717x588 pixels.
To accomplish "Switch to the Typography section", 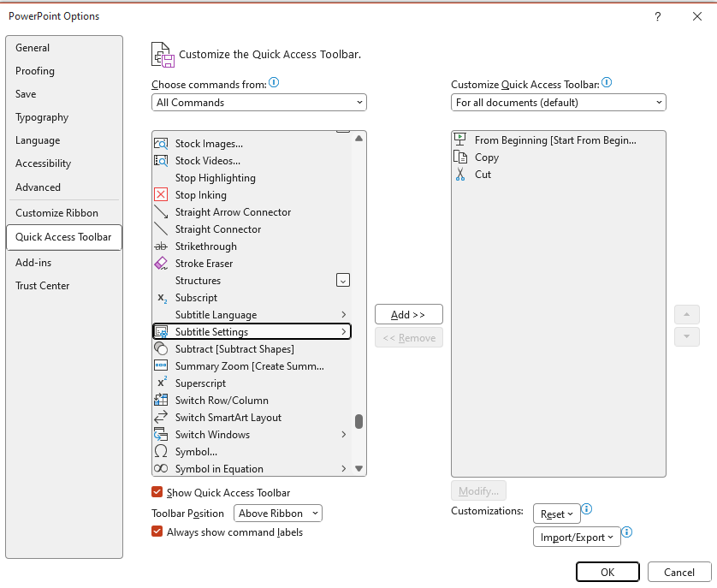I will pyautogui.click(x=64, y=117).
